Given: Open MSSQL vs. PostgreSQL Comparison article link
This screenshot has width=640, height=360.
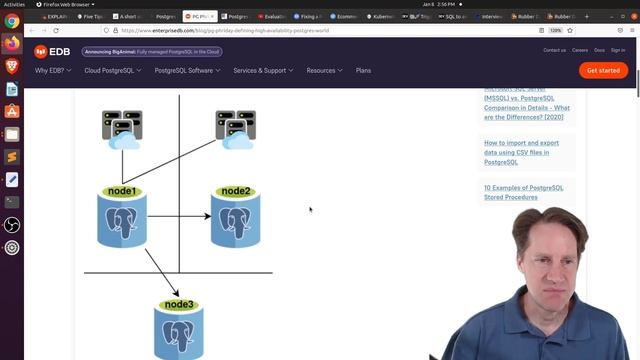Looking at the screenshot, I should click(x=527, y=104).
